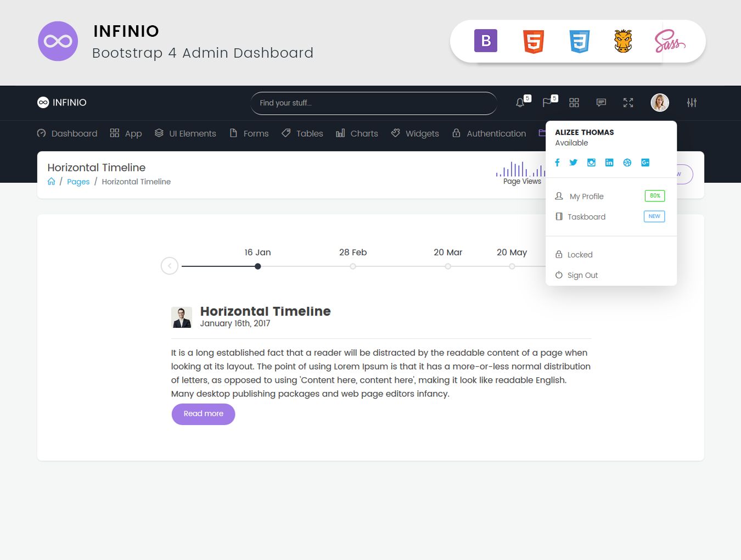Image resolution: width=741 pixels, height=560 pixels.
Task: Click the Pages breadcrumb link
Action: [x=78, y=182]
